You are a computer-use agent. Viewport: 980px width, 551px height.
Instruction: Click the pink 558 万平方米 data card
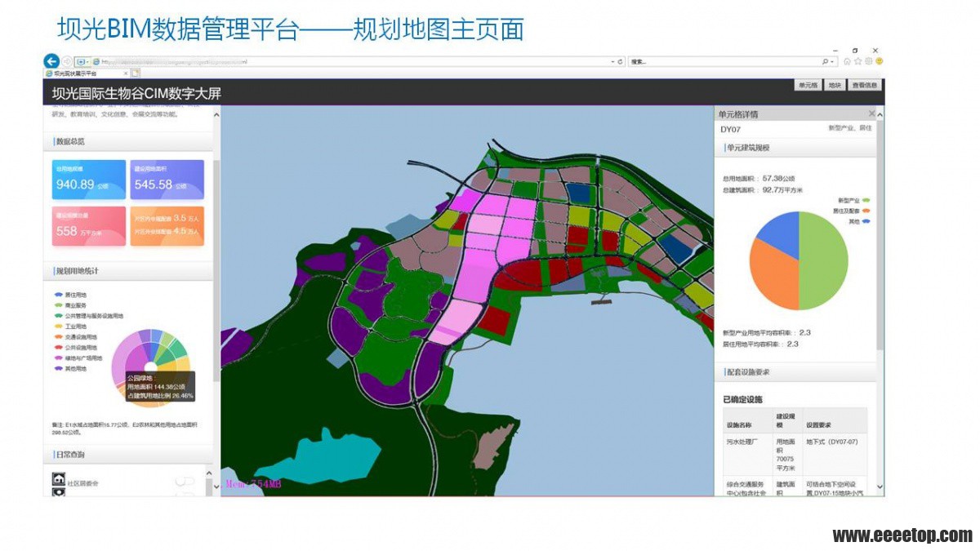[89, 226]
